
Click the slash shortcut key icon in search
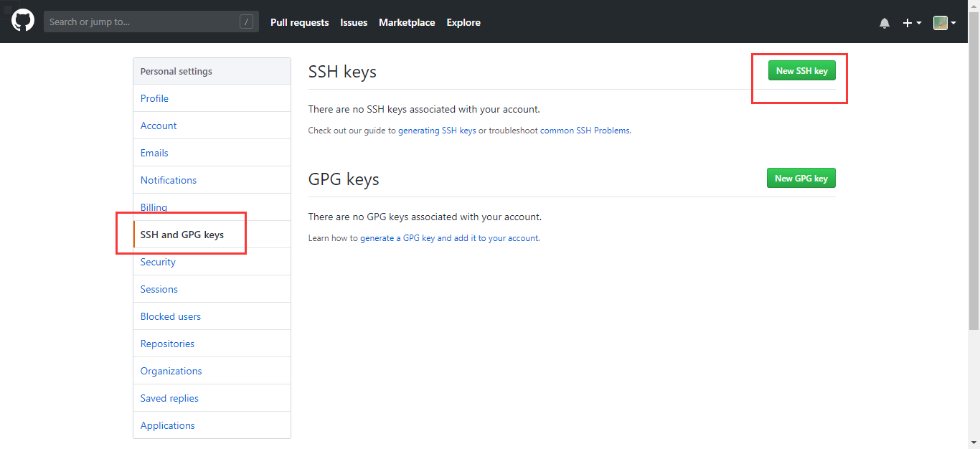pyautogui.click(x=246, y=22)
